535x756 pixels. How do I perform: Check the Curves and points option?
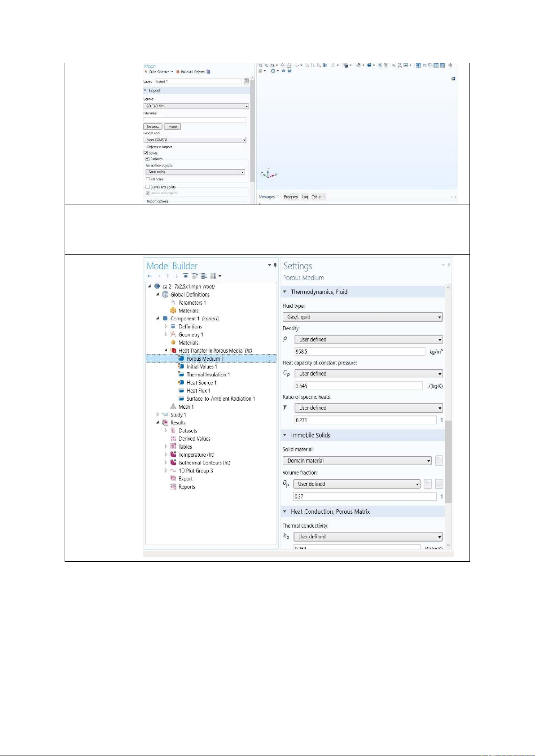pos(147,187)
